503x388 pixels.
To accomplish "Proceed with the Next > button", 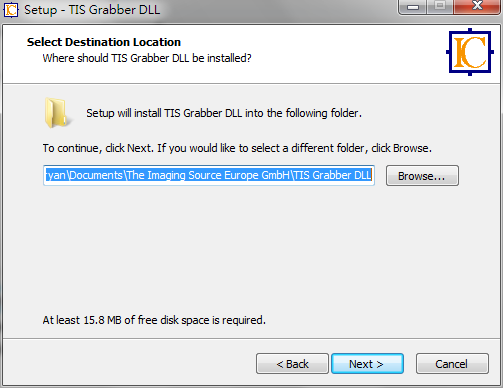I will (x=367, y=364).
